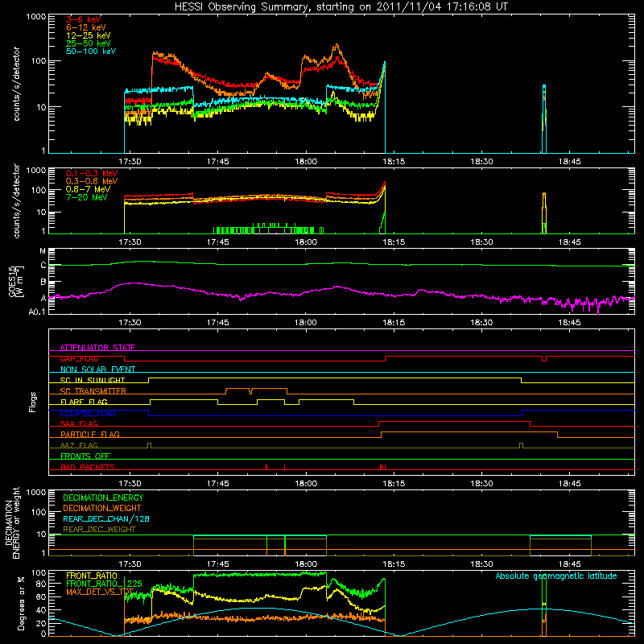The width and height of the screenshot is (644, 644).
Task: Click the Degrees or % axis title
Action: click(x=21, y=604)
